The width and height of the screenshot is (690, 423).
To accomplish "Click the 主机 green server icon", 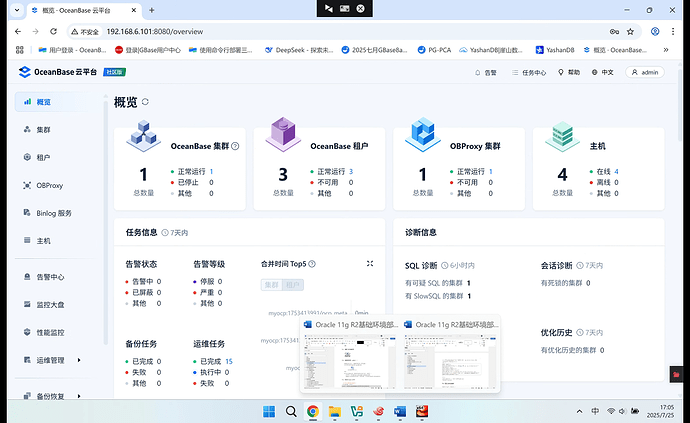I will (562, 136).
